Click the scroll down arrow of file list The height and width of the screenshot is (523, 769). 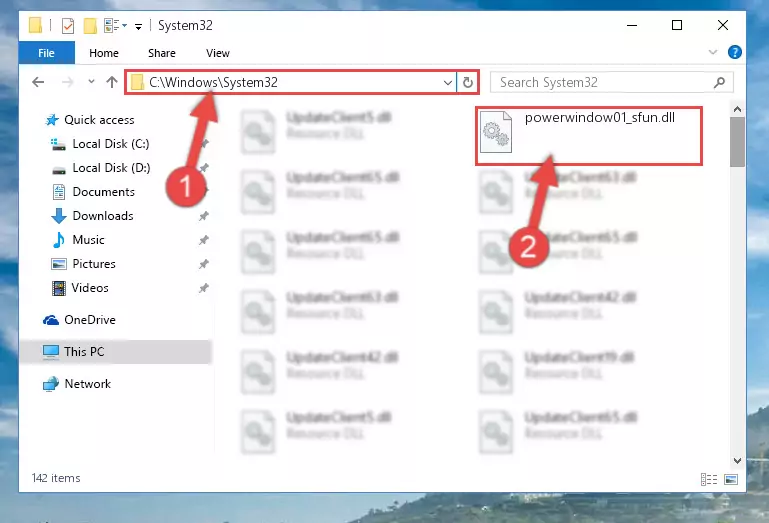[737, 460]
